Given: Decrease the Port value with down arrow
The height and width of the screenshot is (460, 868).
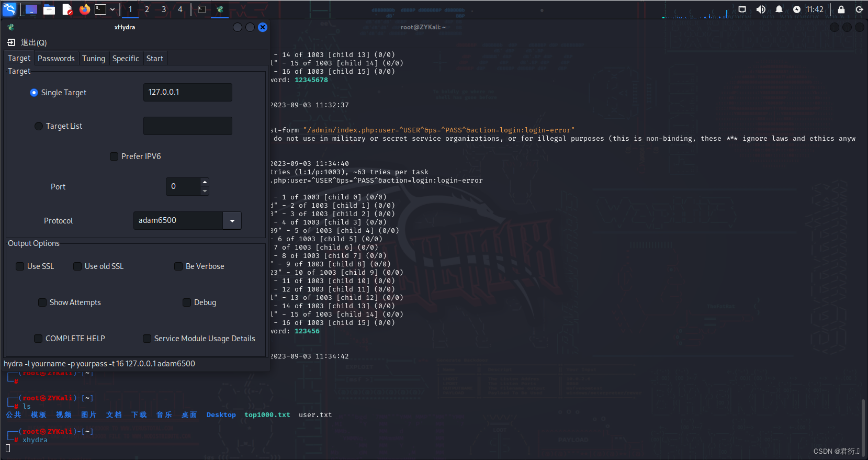Looking at the screenshot, I should click(x=205, y=191).
